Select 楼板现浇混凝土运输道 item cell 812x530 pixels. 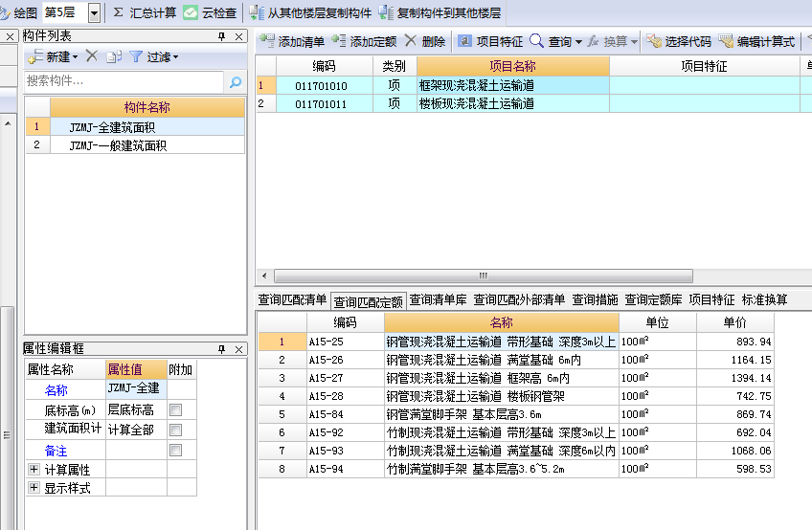tap(512, 103)
